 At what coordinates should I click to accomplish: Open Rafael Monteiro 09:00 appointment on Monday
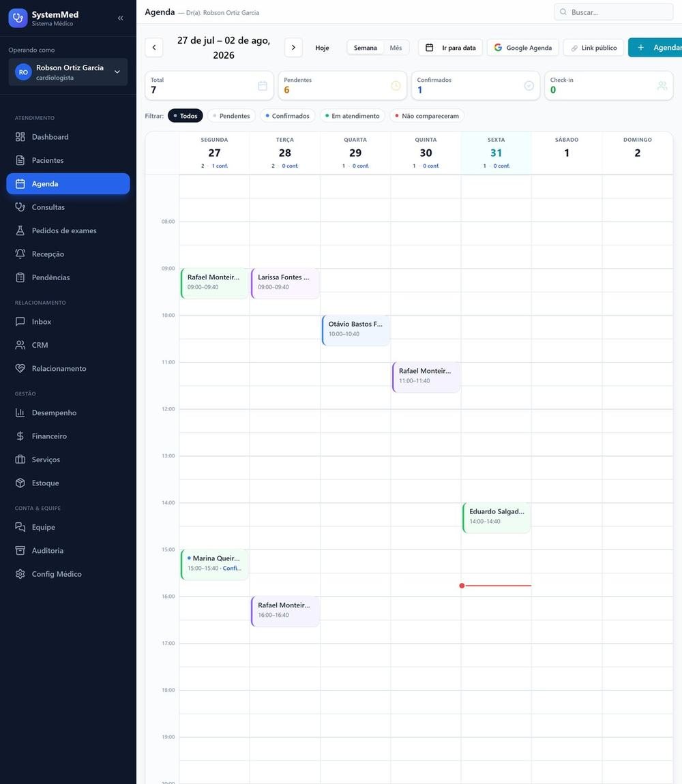click(x=214, y=284)
